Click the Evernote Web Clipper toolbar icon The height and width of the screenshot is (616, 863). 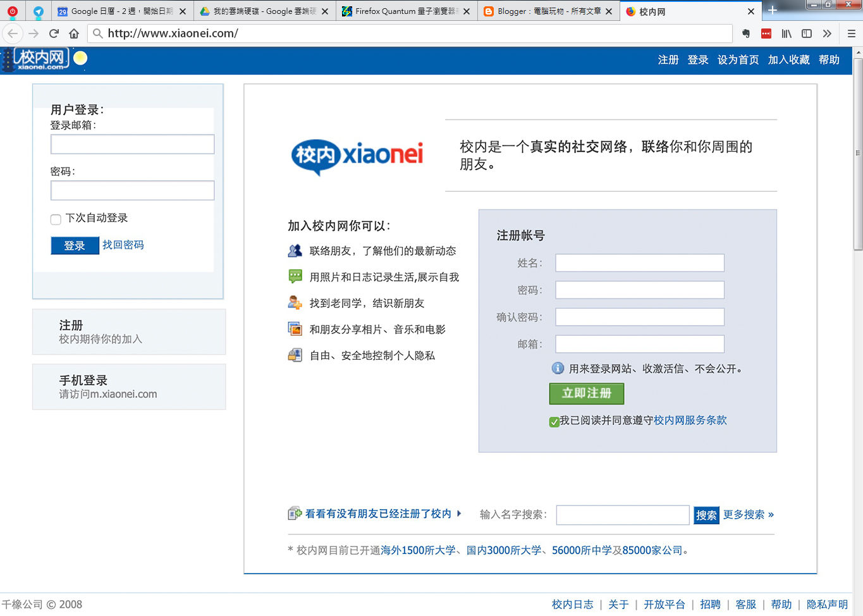pos(745,34)
